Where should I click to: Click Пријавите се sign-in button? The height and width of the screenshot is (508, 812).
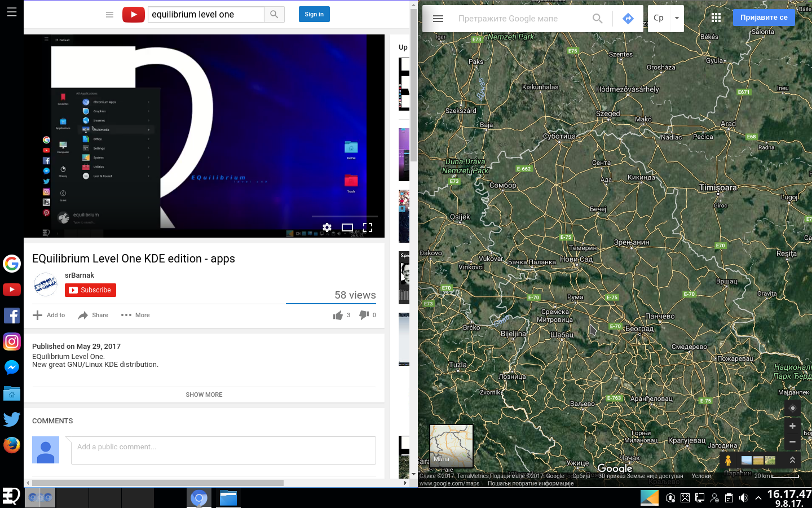pos(764,17)
